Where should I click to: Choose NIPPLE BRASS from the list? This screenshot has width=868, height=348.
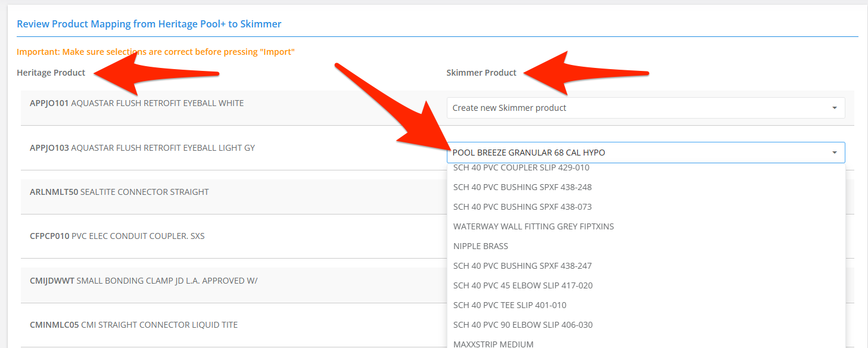pos(646,246)
